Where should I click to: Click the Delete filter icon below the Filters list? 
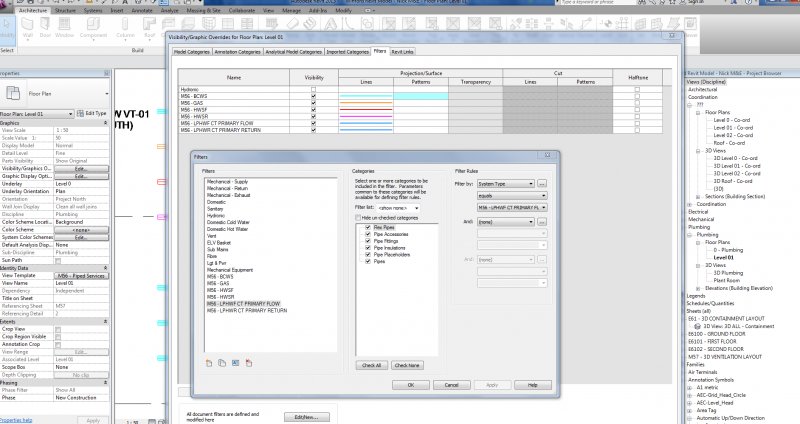[249, 363]
